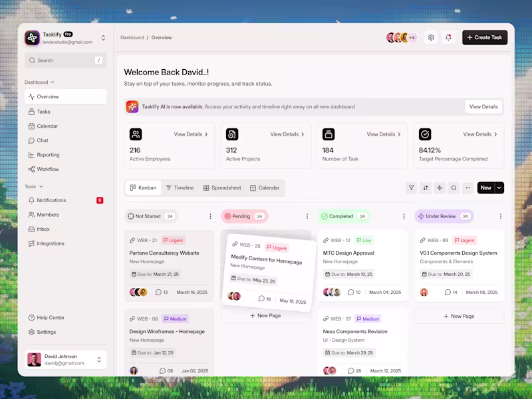Open the Completed column options menu
The height and width of the screenshot is (399, 532).
tap(404, 216)
